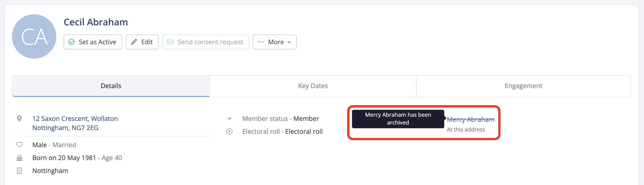The image size is (644, 185).
Task: Open the Engagement tab
Action: click(x=523, y=86)
